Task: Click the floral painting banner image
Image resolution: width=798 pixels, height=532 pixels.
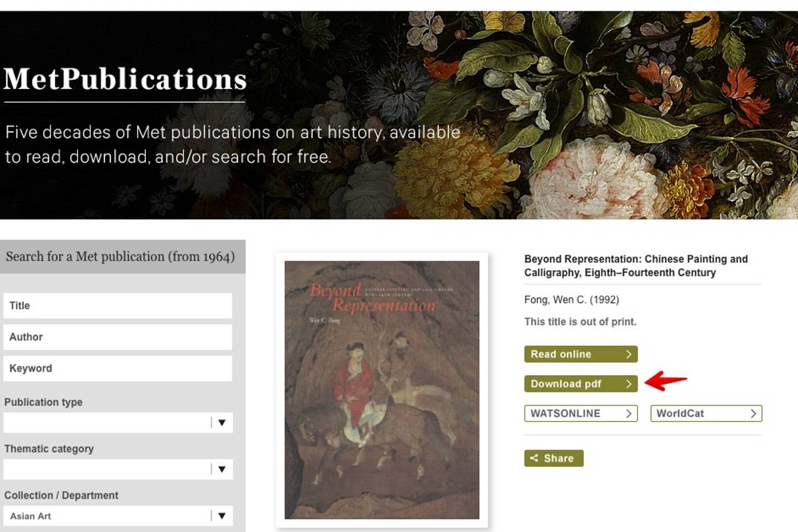Action: click(598, 113)
